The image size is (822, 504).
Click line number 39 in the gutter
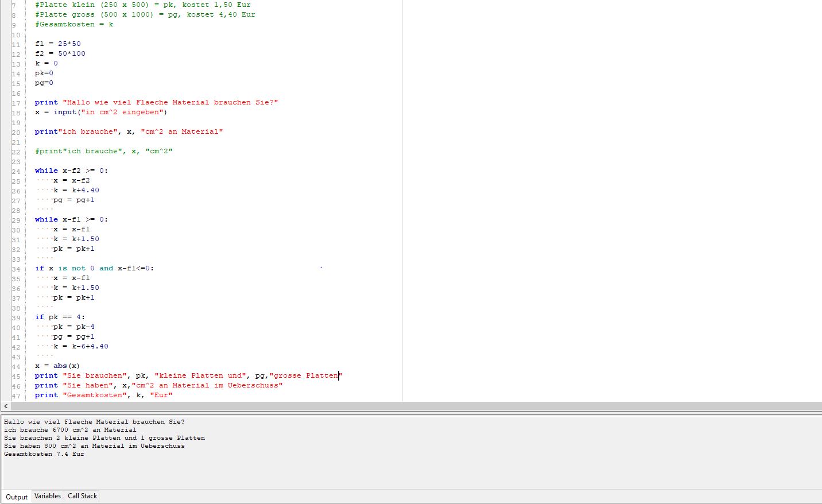tap(15, 317)
